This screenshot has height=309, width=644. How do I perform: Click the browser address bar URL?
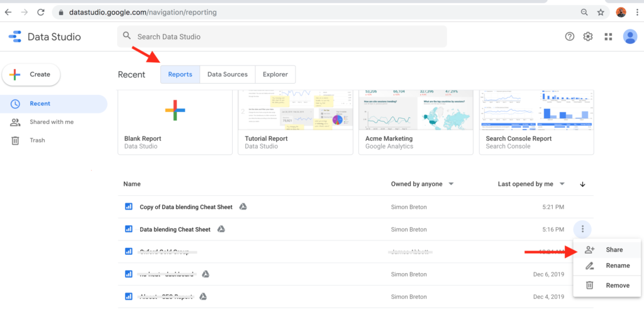(x=143, y=13)
